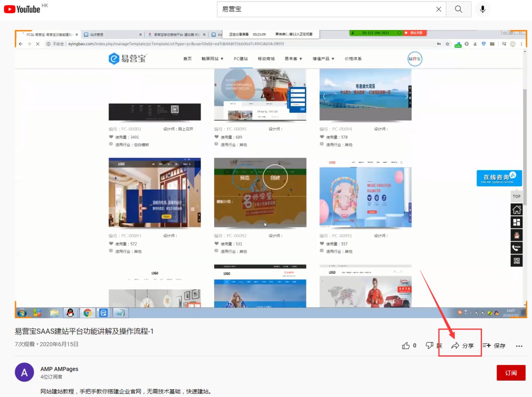Viewport: 532px width, 397px height.
Task: Like the video with the thumbs-up icon
Action: pos(406,346)
